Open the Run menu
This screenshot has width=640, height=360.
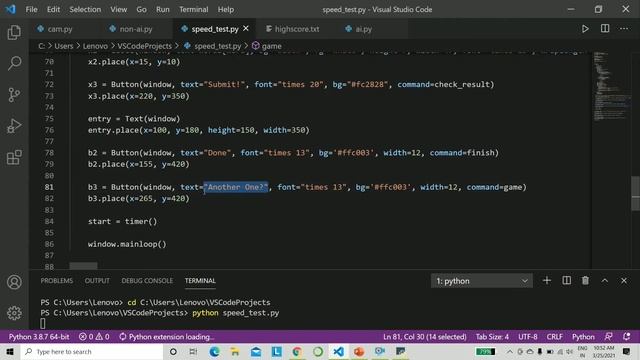click(162, 9)
